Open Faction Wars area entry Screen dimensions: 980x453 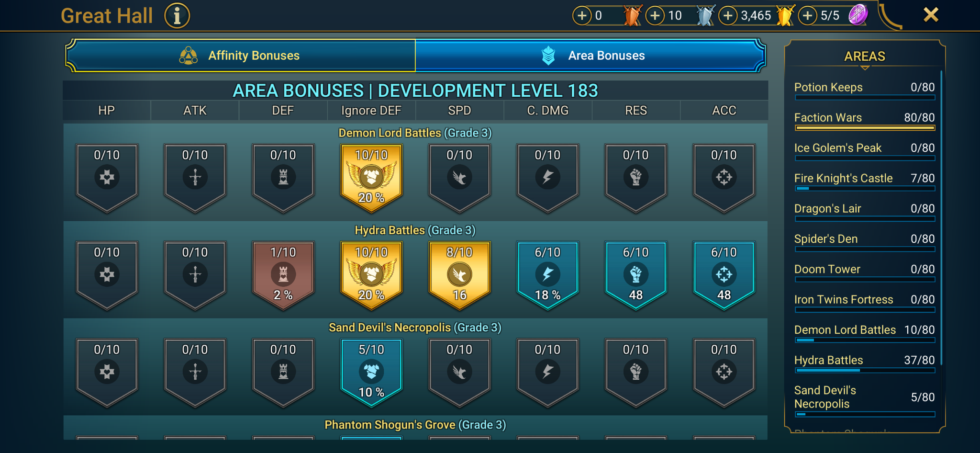pos(864,121)
